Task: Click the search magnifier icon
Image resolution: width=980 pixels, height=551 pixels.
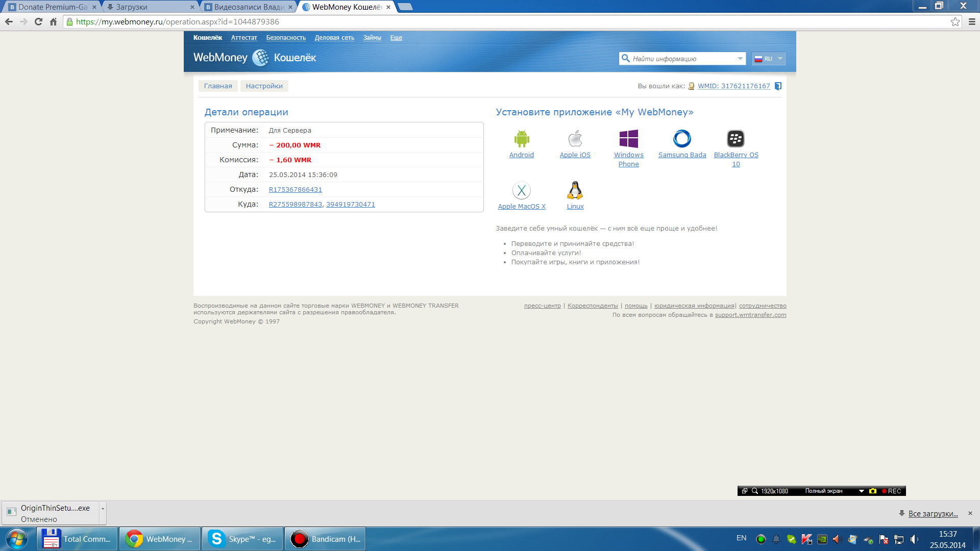Action: point(625,59)
